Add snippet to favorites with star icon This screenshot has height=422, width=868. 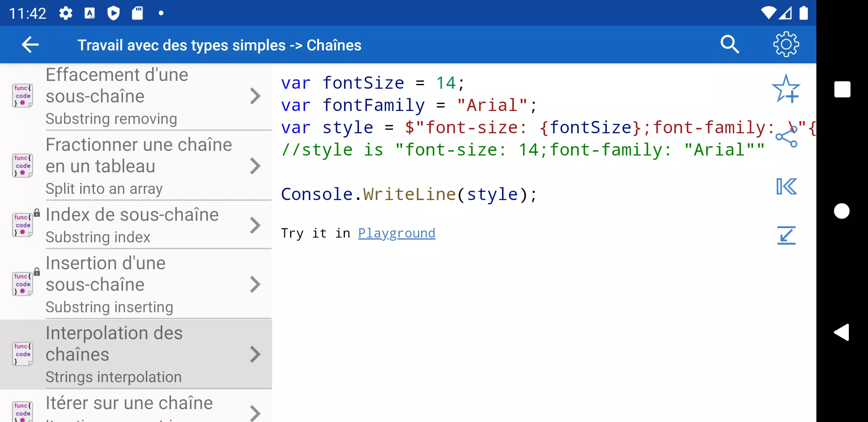pyautogui.click(x=786, y=89)
